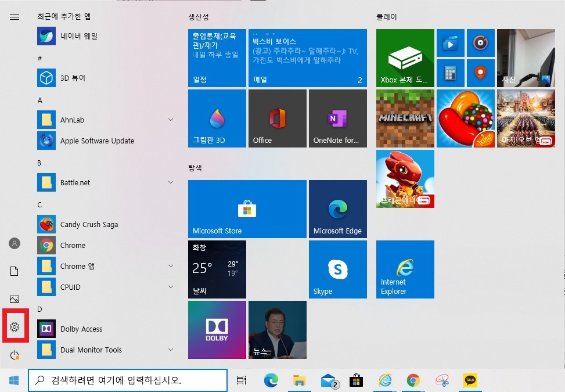Open Internet Explorer from the taskbar

click(385, 380)
